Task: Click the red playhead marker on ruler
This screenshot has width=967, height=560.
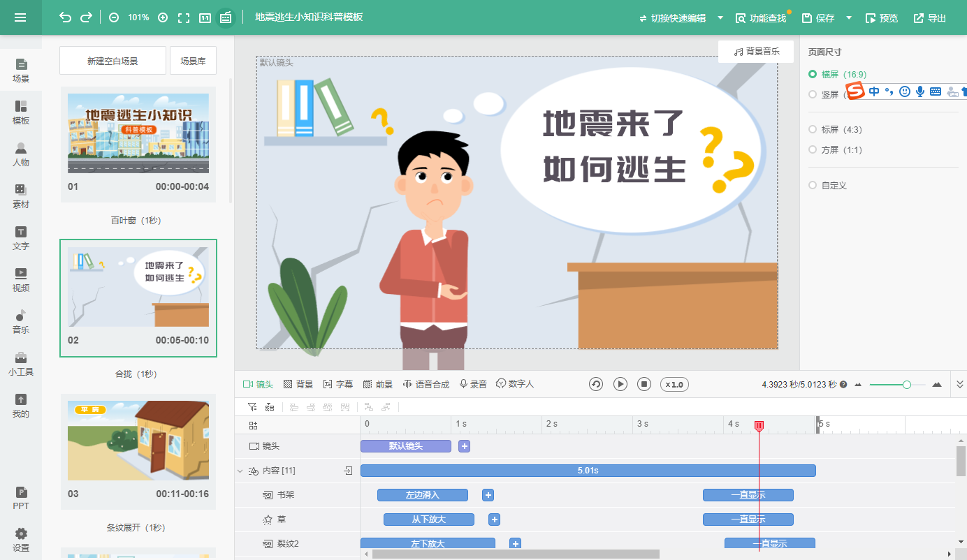Action: click(x=759, y=426)
